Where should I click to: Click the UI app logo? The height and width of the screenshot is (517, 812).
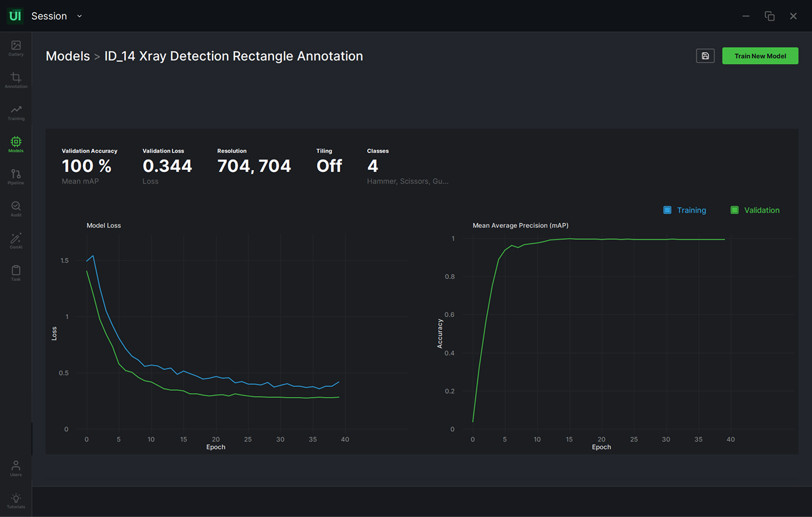(15, 16)
